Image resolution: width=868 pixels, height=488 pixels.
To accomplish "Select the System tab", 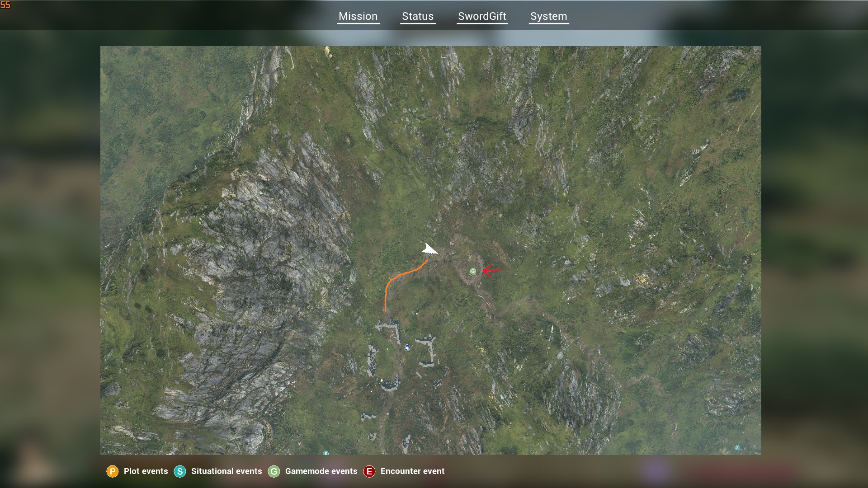I will [x=548, y=16].
